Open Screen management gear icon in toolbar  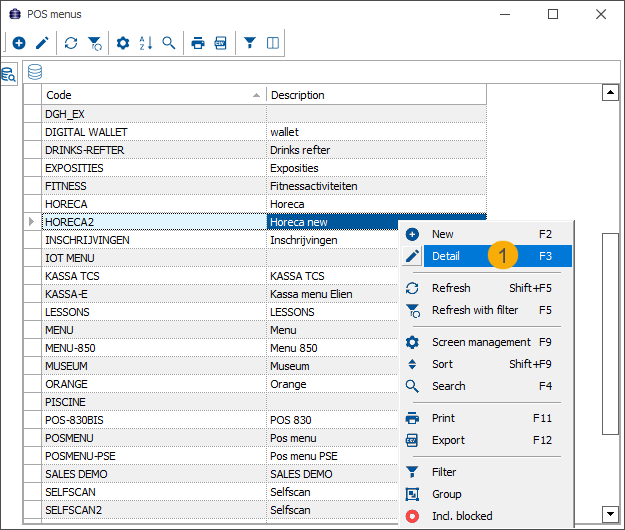coord(123,43)
